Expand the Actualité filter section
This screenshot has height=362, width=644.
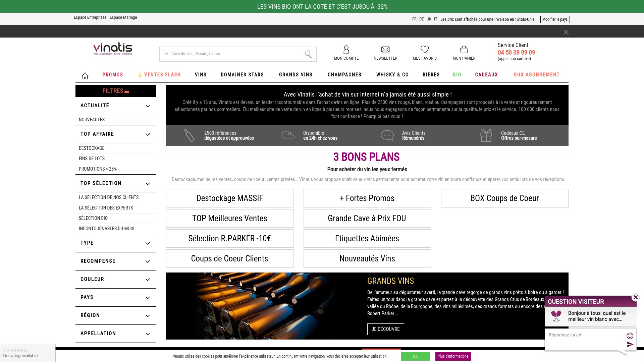(116, 106)
